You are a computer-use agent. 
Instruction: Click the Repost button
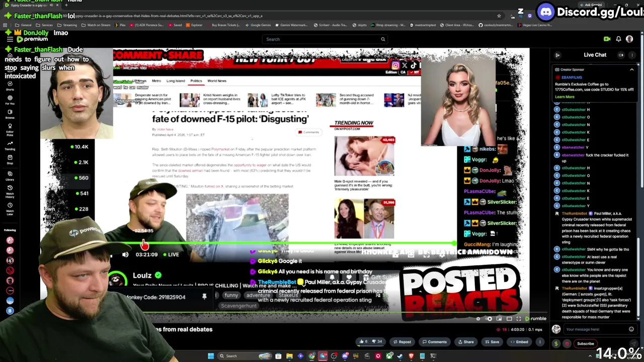pos(402,342)
